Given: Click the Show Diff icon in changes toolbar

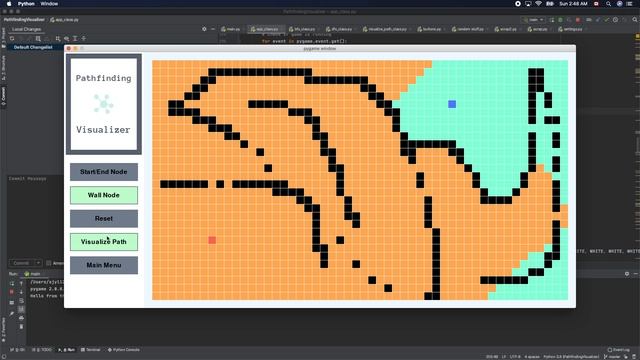Looking at the screenshot, I should [x=38, y=38].
